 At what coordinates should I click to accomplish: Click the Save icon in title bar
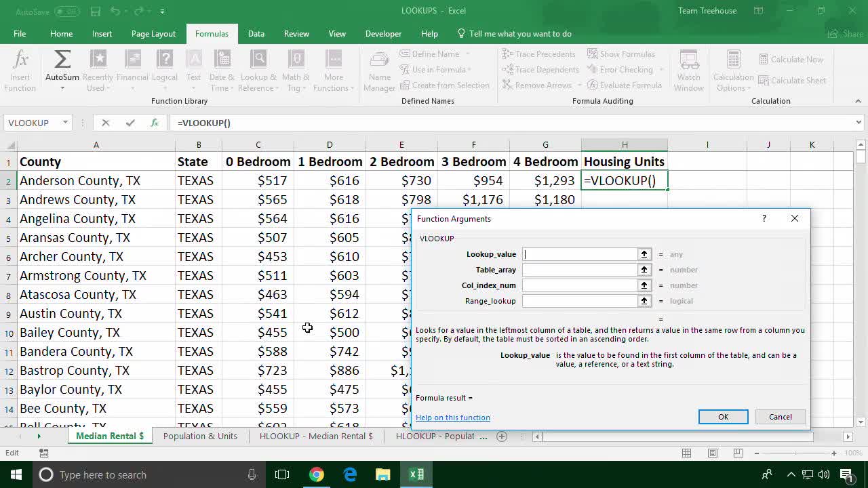pyautogui.click(x=96, y=12)
